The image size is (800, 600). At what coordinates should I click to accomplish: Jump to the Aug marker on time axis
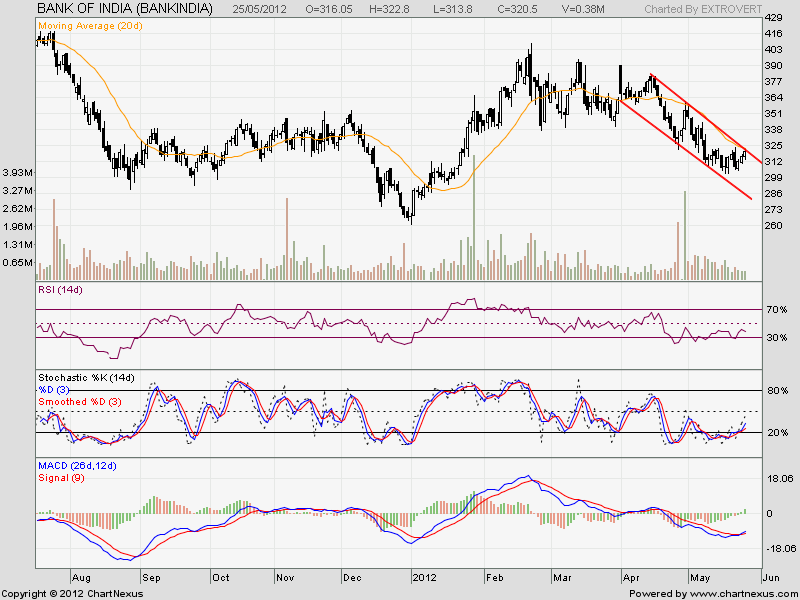[x=82, y=578]
